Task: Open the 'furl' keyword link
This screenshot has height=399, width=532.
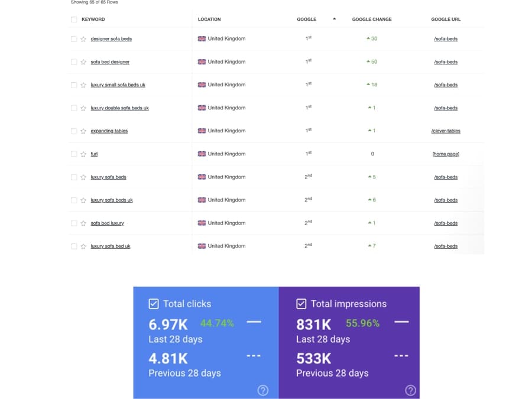Action: tap(94, 154)
